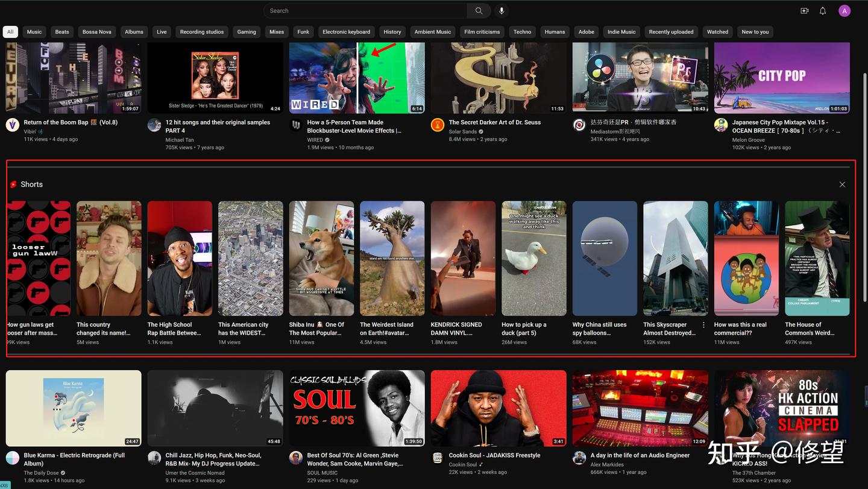Screen dimensions: 868x489
Task: Play the Japanese City Pop Mixtape thumbnail
Action: [x=782, y=77]
